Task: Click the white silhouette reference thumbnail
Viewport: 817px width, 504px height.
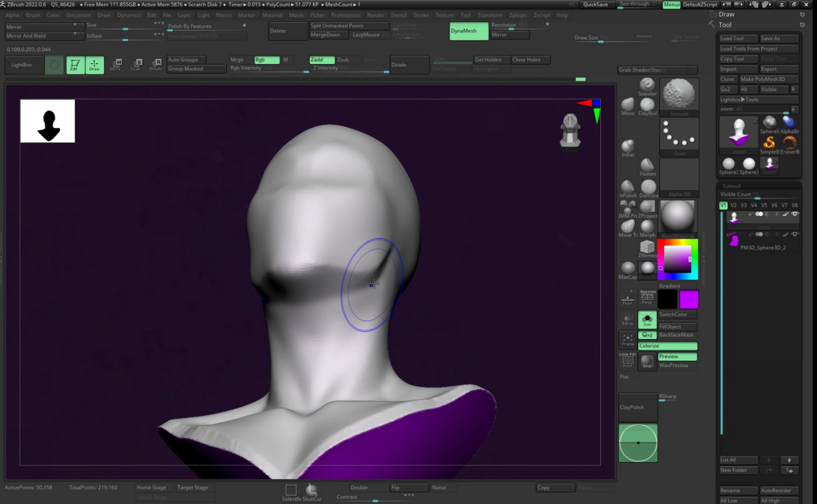Action: pos(47,121)
